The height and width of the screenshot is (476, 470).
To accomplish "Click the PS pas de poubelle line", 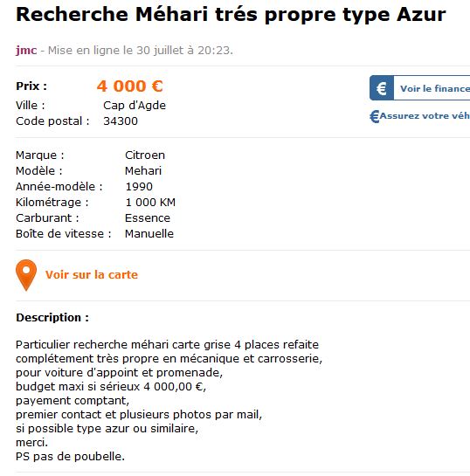I will click(70, 457).
